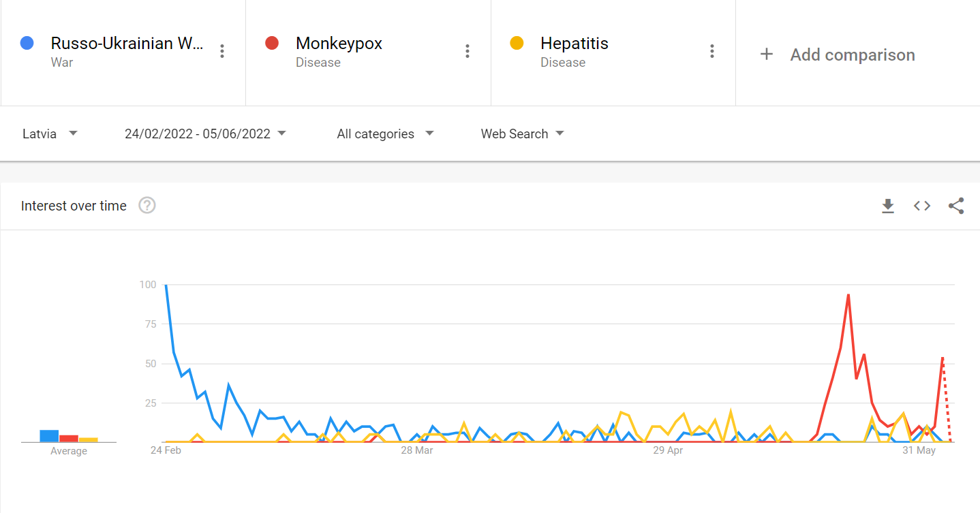Viewport: 980px width, 513px height.
Task: Click the Add comparison text
Action: click(x=853, y=55)
